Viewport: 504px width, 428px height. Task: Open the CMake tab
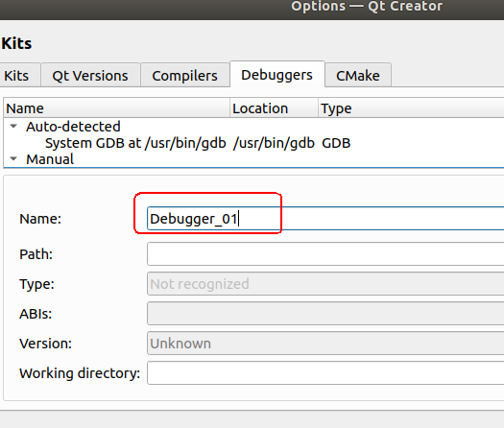[x=358, y=76]
